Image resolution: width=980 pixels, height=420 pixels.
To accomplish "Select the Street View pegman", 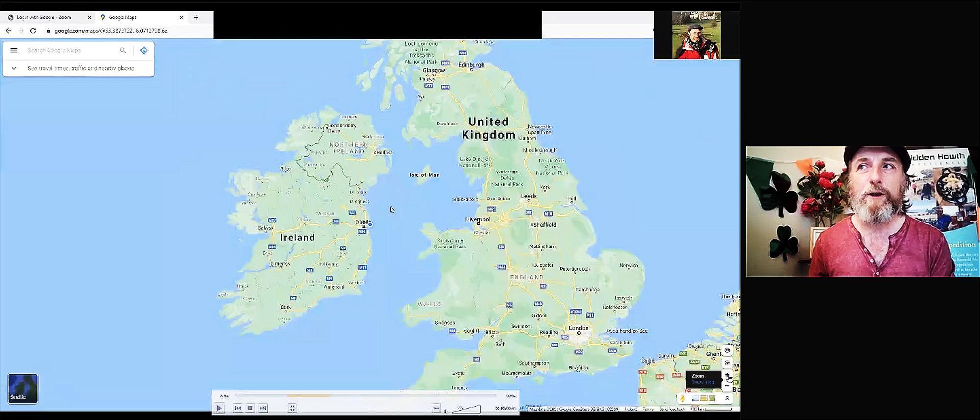I will pyautogui.click(x=682, y=399).
